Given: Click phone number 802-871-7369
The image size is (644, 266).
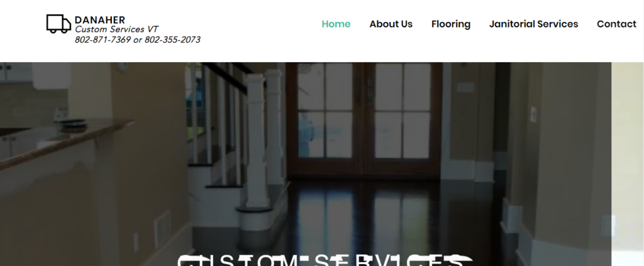Looking at the screenshot, I should point(103,40).
